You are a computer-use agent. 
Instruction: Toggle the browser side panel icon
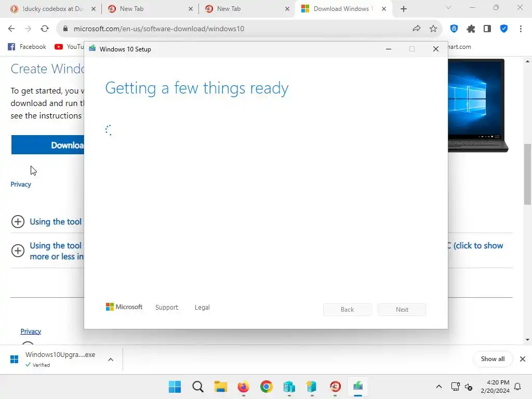[x=487, y=29]
